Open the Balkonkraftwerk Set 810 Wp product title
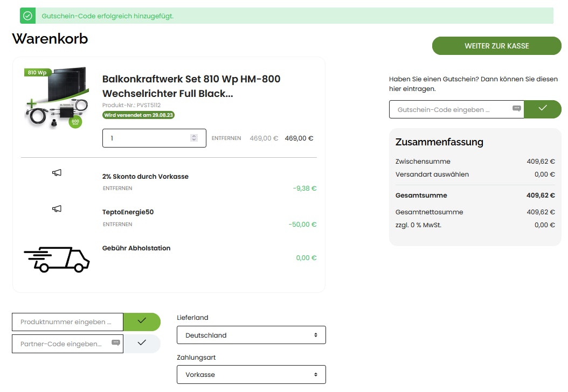This screenshot has width=568, height=392. (x=191, y=86)
